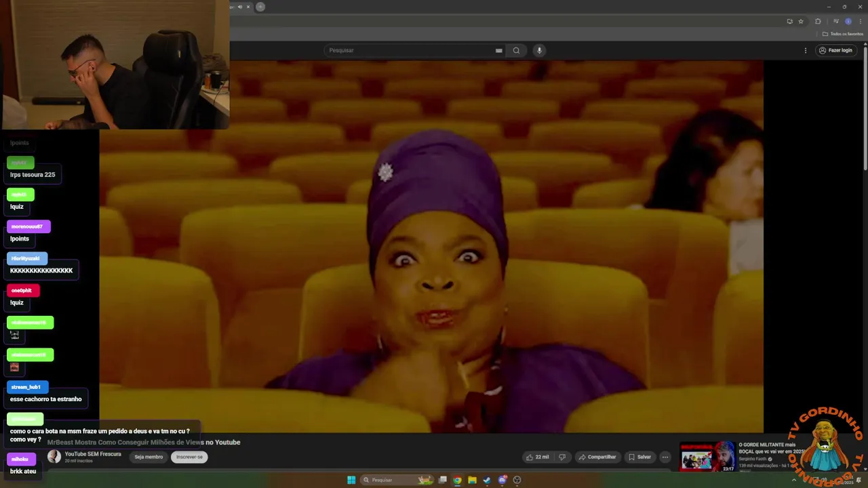Click chat message '!rps tesoura 225'
Viewport: 868px width, 488px height.
click(33, 175)
